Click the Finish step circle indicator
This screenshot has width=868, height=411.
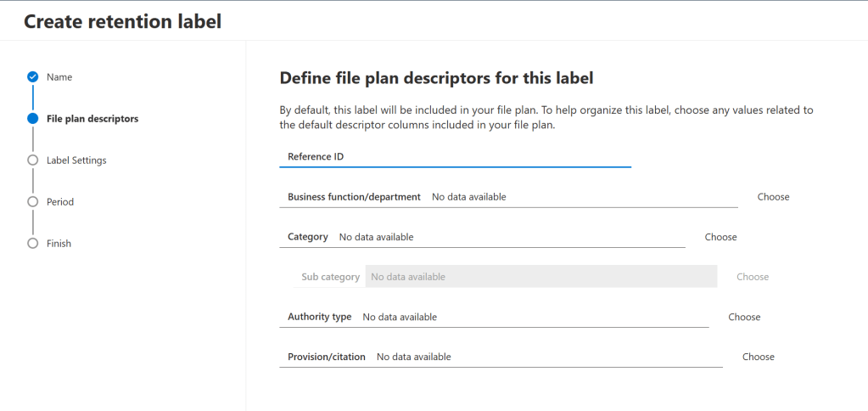click(33, 244)
